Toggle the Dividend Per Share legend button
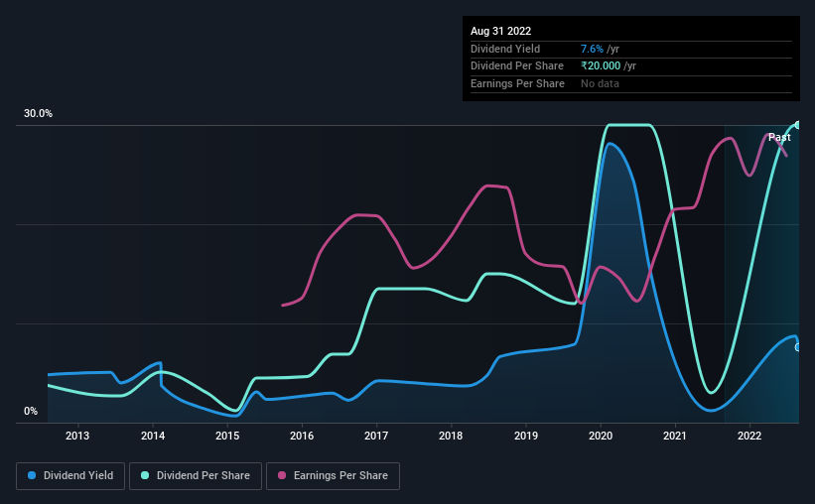Screen dimensions: 815x504 coord(196,476)
